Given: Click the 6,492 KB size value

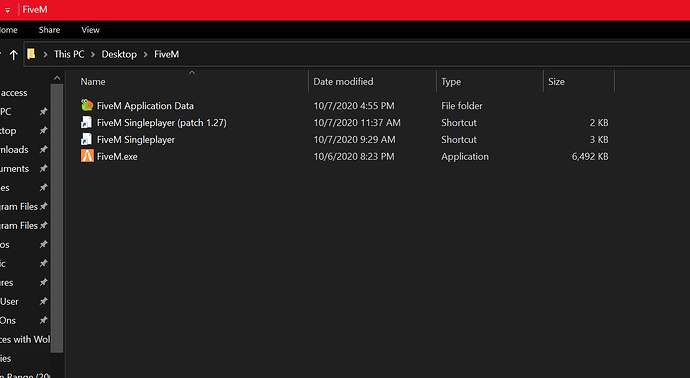Looking at the screenshot, I should tap(590, 157).
